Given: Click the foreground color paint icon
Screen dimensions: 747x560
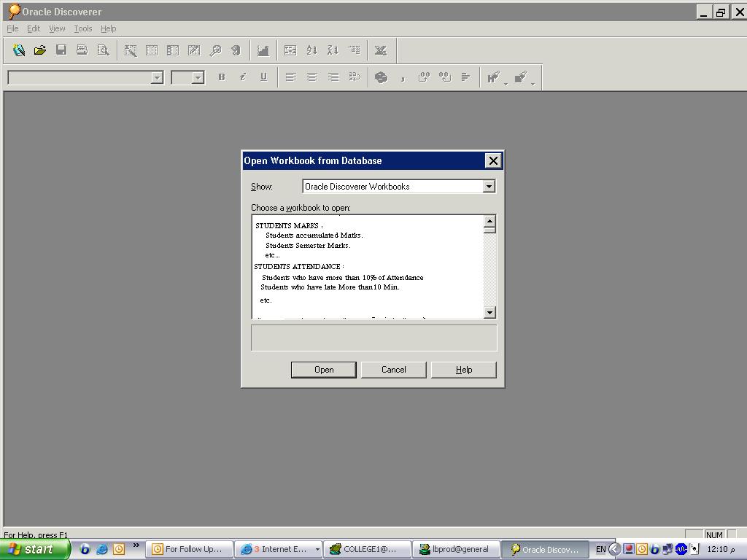Looking at the screenshot, I should (x=493, y=77).
